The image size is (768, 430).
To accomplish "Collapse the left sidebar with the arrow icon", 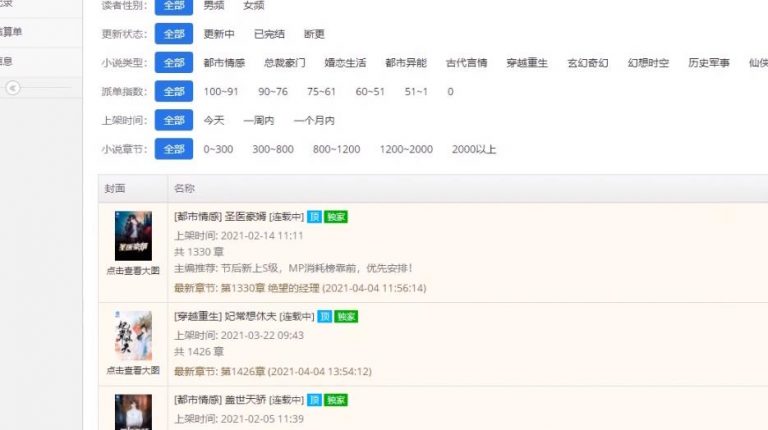I will point(12,88).
